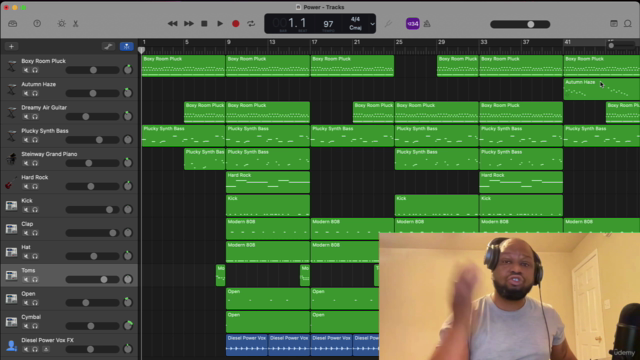640x360 pixels.
Task: Stop playback
Action: pos(204,24)
